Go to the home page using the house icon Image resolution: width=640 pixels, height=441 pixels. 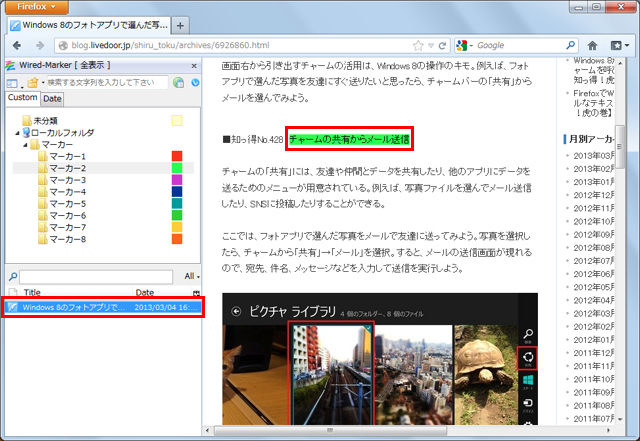click(592, 45)
